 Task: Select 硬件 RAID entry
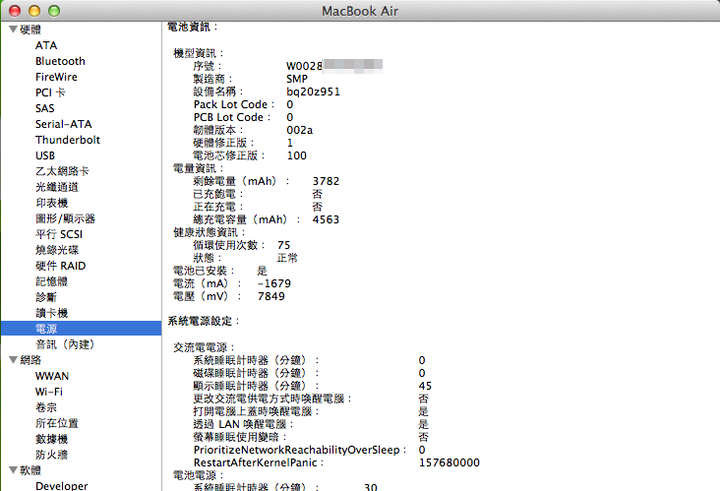[61, 265]
